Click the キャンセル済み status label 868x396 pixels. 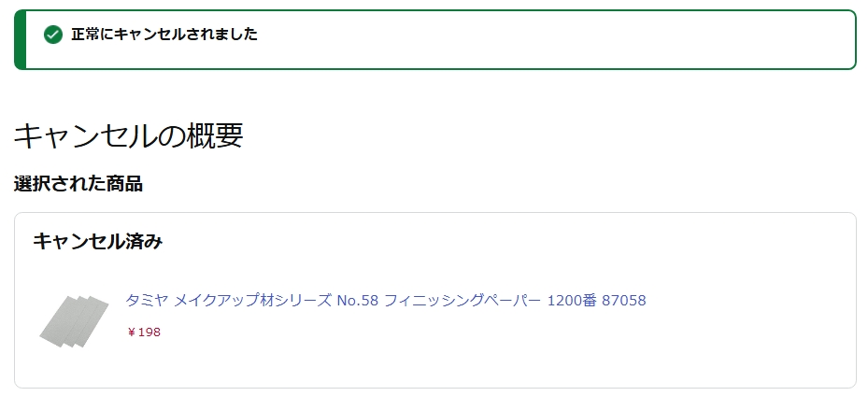click(97, 242)
